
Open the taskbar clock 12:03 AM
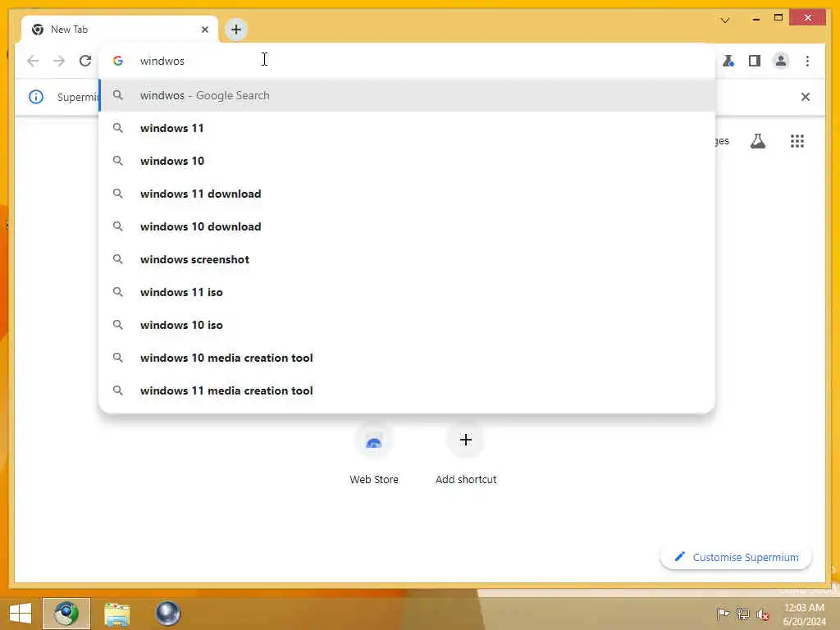pos(804,614)
